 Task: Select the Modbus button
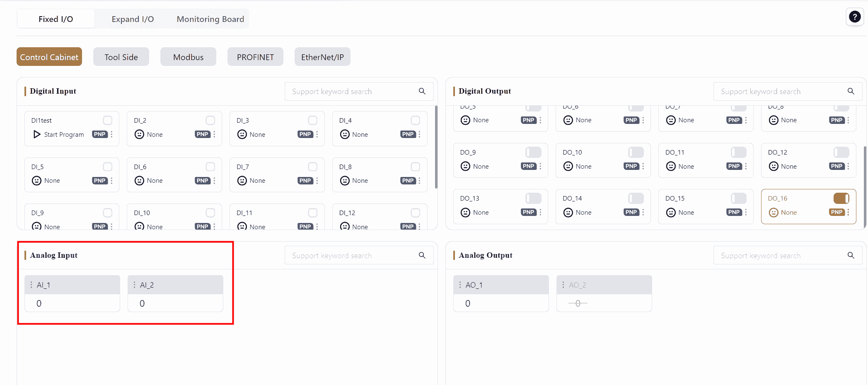[188, 57]
